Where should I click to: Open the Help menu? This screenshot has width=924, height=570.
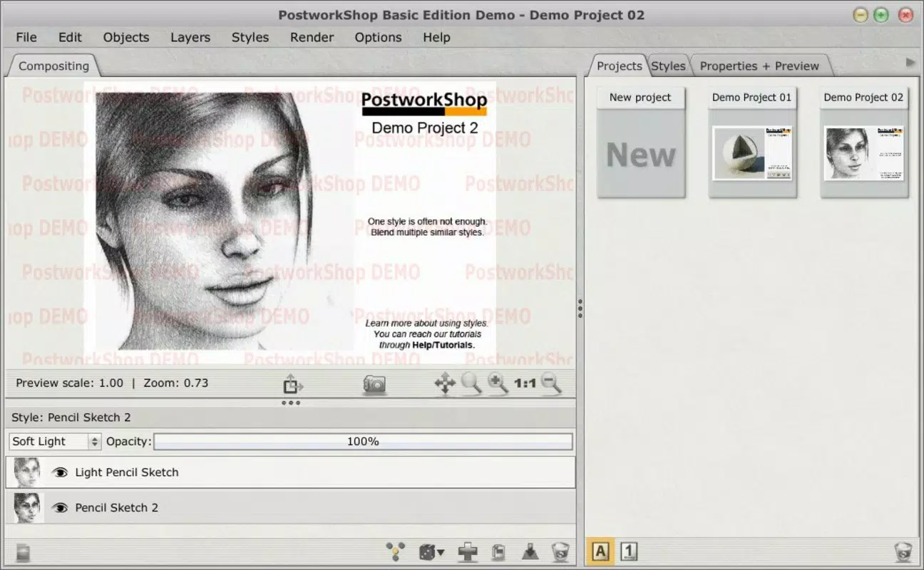pos(436,37)
